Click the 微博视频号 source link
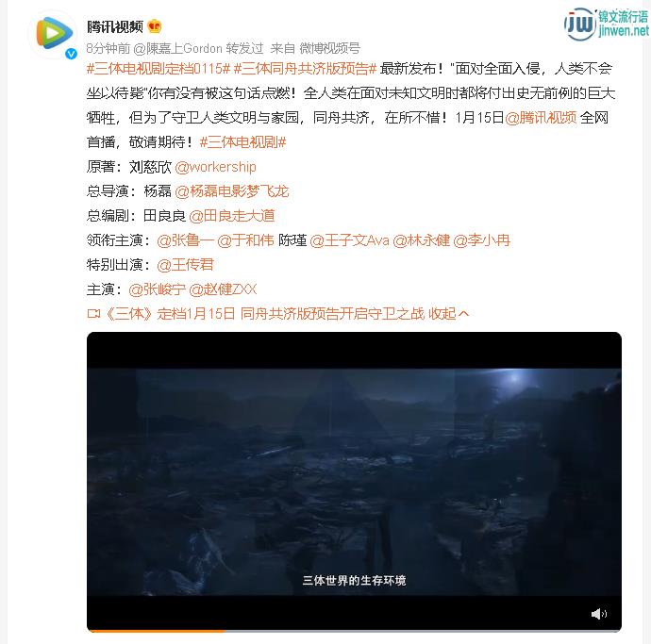 [x=329, y=48]
